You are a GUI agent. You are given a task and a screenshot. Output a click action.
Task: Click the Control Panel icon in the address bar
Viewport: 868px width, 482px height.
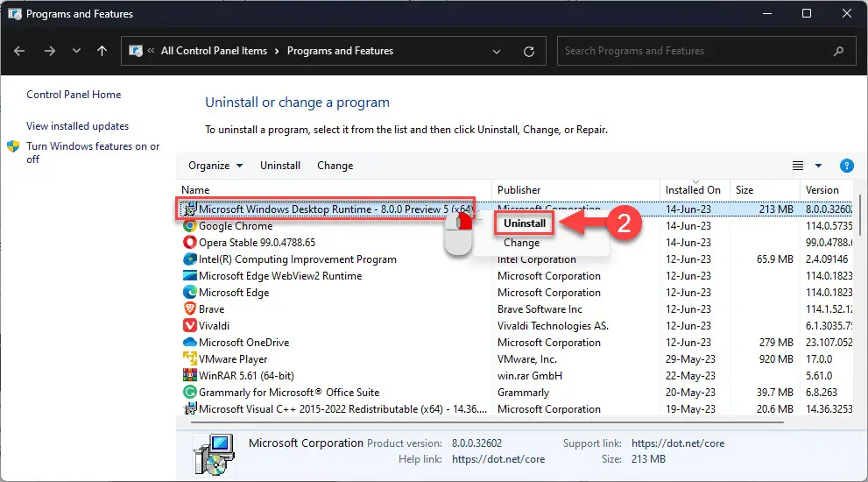[136, 51]
